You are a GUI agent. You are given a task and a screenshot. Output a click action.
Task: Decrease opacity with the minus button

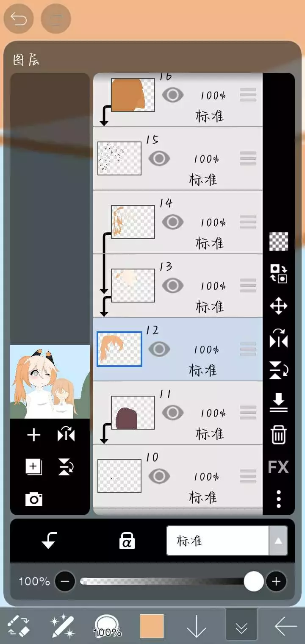[65, 581]
